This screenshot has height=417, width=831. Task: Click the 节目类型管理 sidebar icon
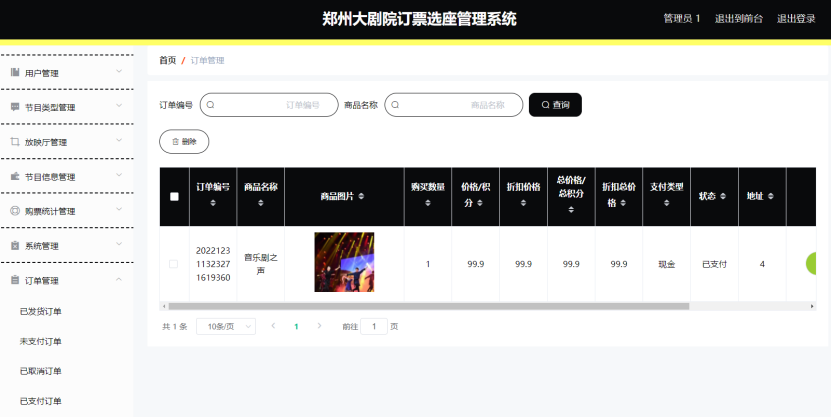pyautogui.click(x=15, y=107)
